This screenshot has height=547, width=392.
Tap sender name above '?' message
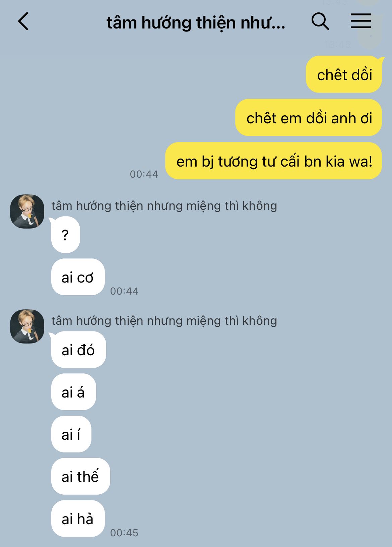pyautogui.click(x=164, y=206)
